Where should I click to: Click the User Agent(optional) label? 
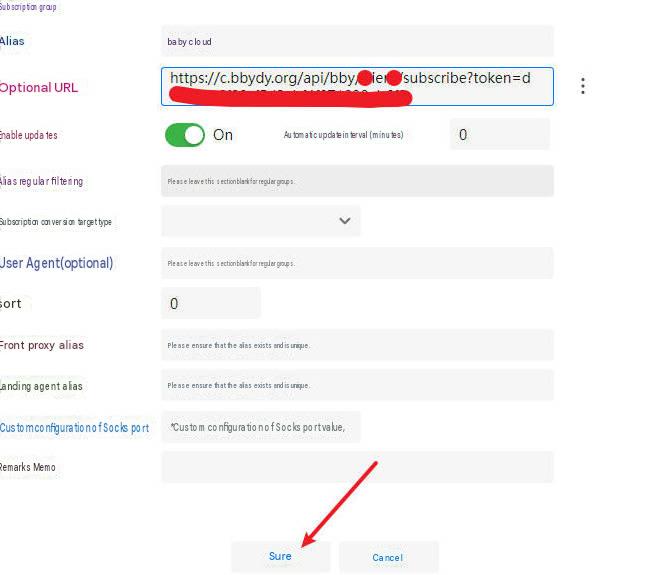pos(57,263)
